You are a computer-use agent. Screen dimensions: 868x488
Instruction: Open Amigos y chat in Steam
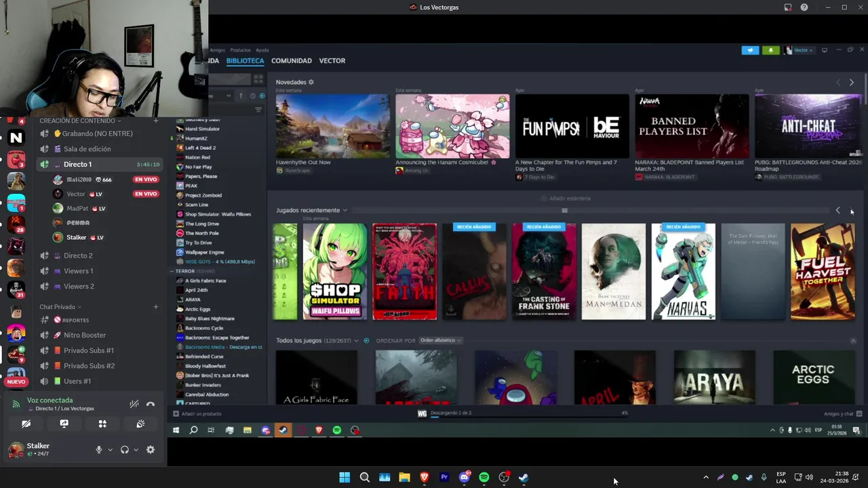point(843,414)
